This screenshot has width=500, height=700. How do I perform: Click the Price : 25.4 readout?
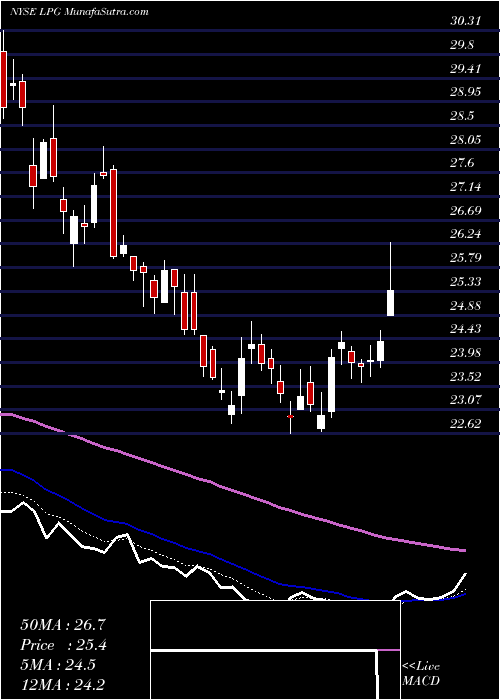point(63,645)
